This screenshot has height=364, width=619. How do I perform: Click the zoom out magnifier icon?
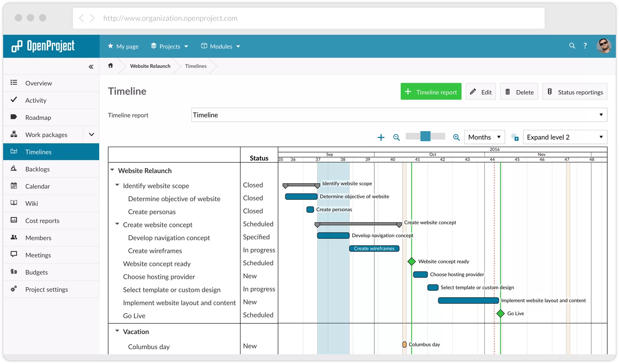tap(397, 137)
